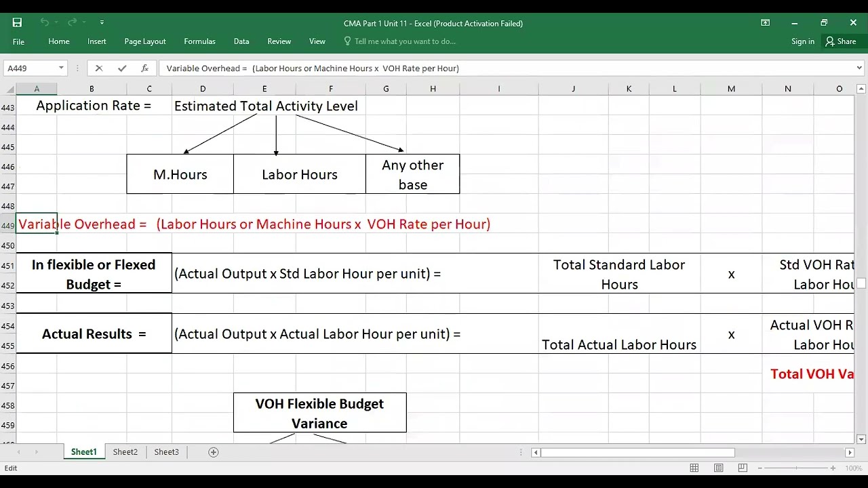Click Estimated Total Activity Level text
This screenshot has height=488, width=868.
coord(266,106)
